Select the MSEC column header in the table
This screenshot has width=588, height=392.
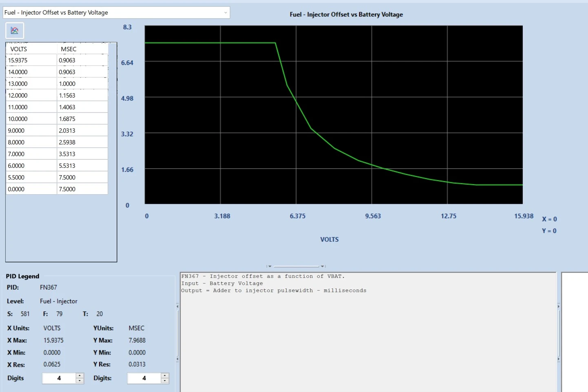click(x=82, y=49)
